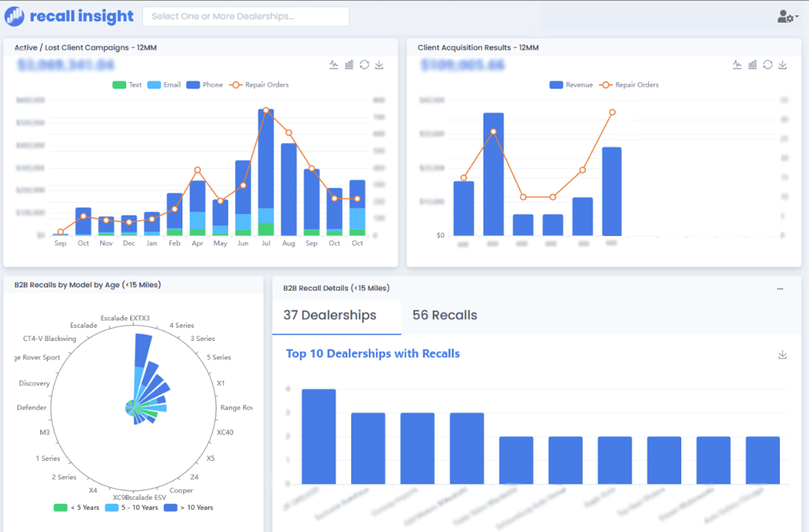
Task: Open the Top 10 Dealerships with Recalls link
Action: (373, 354)
